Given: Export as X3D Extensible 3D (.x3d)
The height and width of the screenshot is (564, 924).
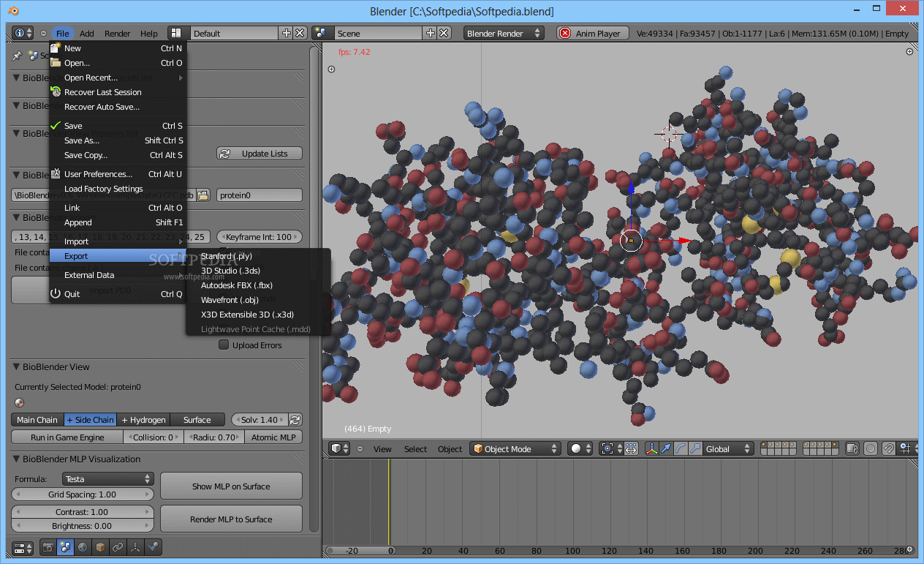Looking at the screenshot, I should point(258,315).
